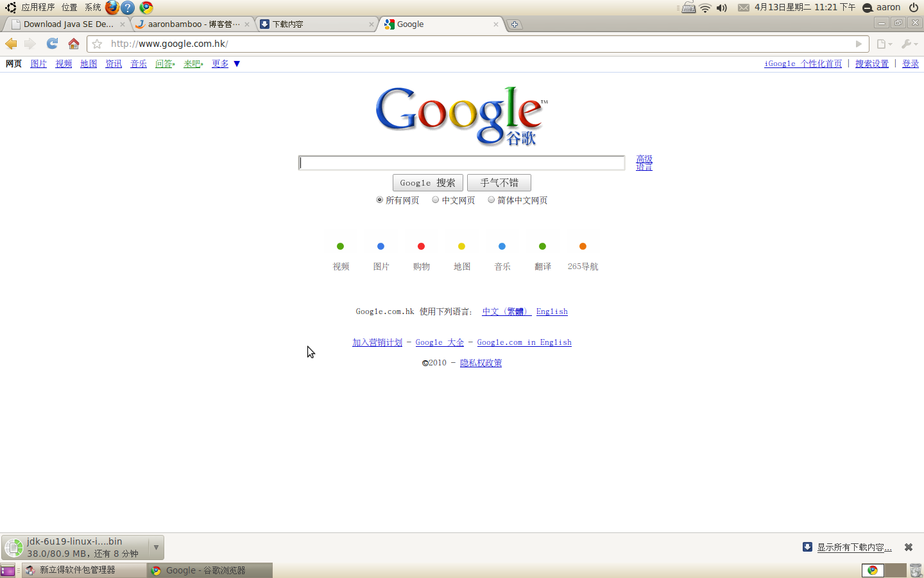This screenshot has height=578, width=924.
Task: Click the green 翻译 dot icon
Action: click(x=542, y=247)
